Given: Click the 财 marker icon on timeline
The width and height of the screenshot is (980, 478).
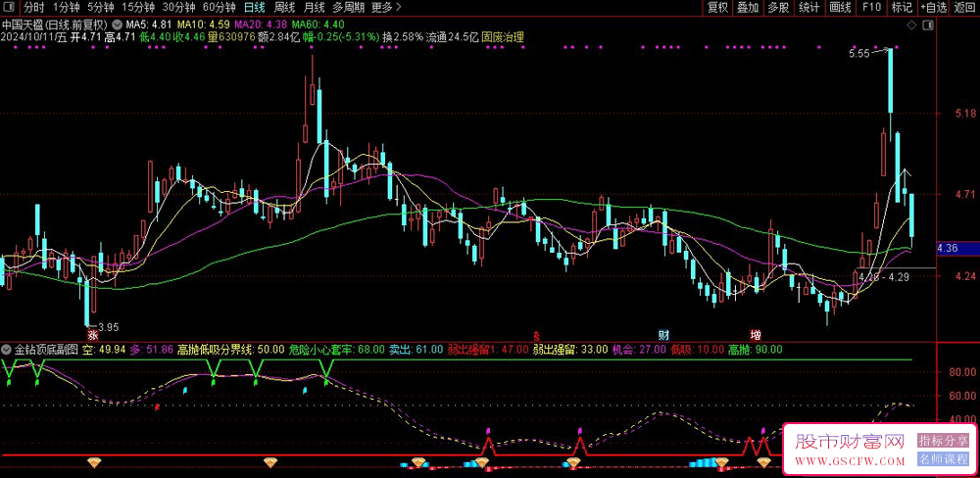Looking at the screenshot, I should pyautogui.click(x=663, y=334).
